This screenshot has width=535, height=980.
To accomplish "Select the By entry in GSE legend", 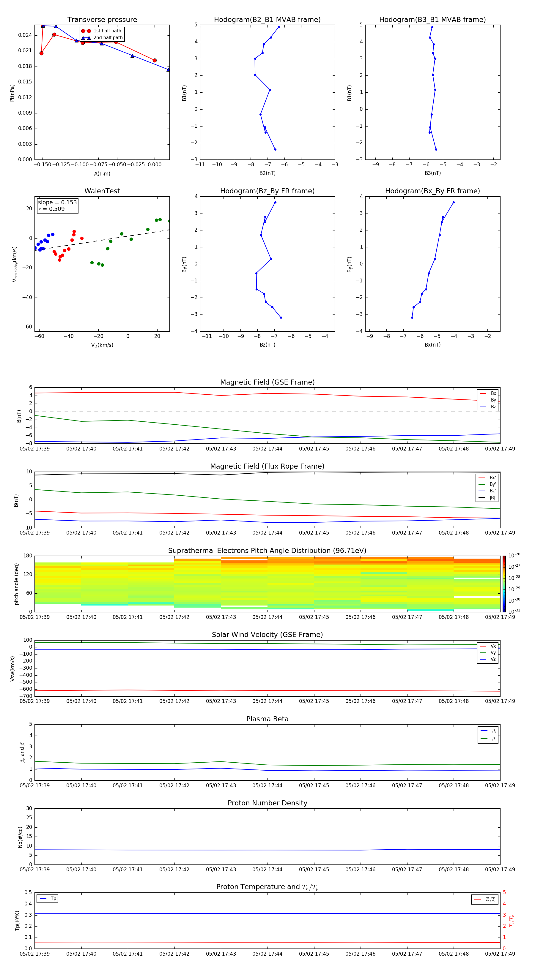I will click(x=488, y=400).
